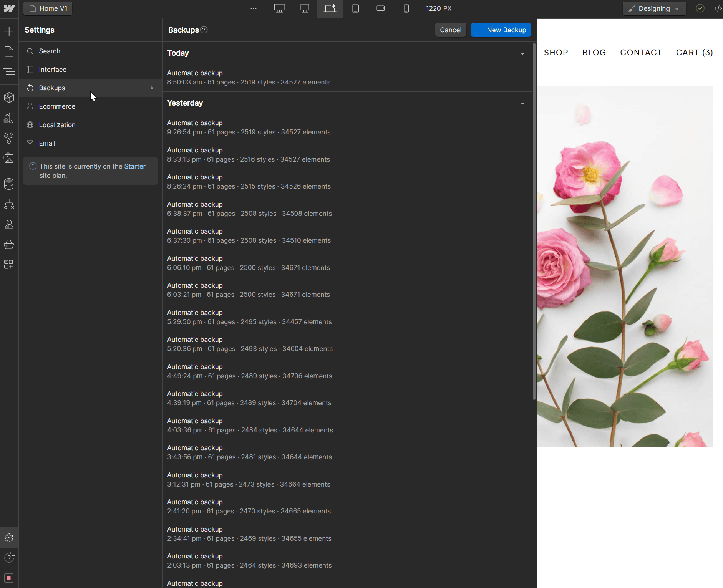
Task: Open the Logic flows icon
Action: point(9,204)
